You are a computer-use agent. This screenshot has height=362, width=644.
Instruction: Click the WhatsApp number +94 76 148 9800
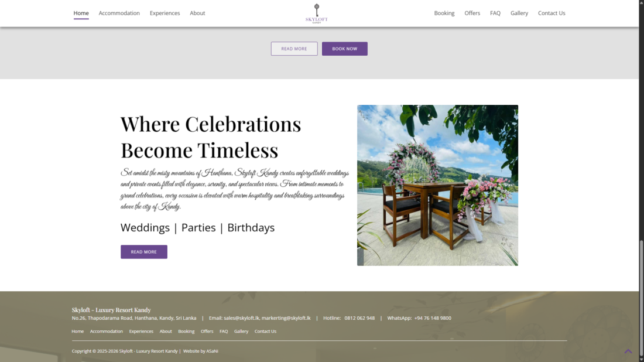tap(433, 318)
